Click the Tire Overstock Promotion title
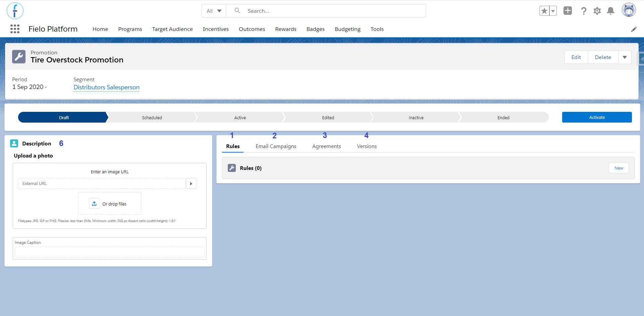Viewport: 644px width, 316px height. coord(77,60)
